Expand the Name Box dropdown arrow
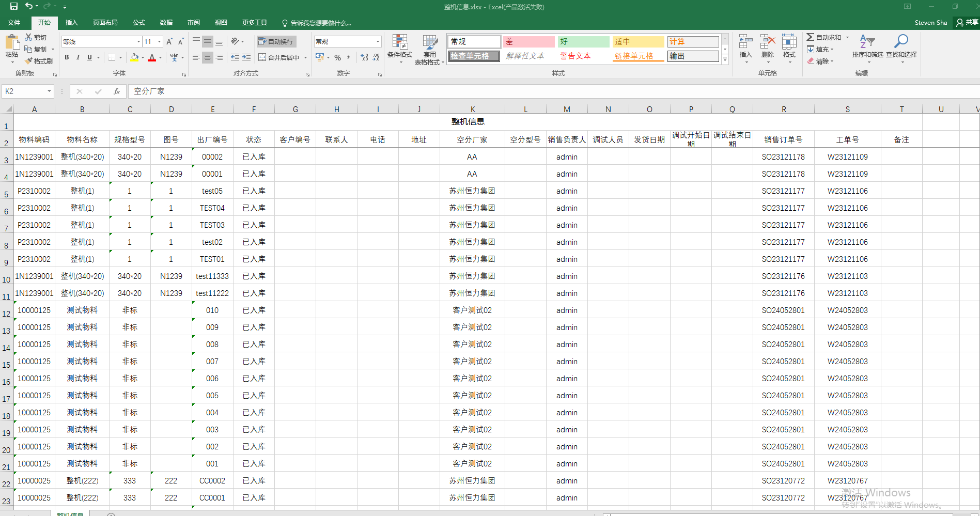Screen dimensions: 980x516 (49, 91)
